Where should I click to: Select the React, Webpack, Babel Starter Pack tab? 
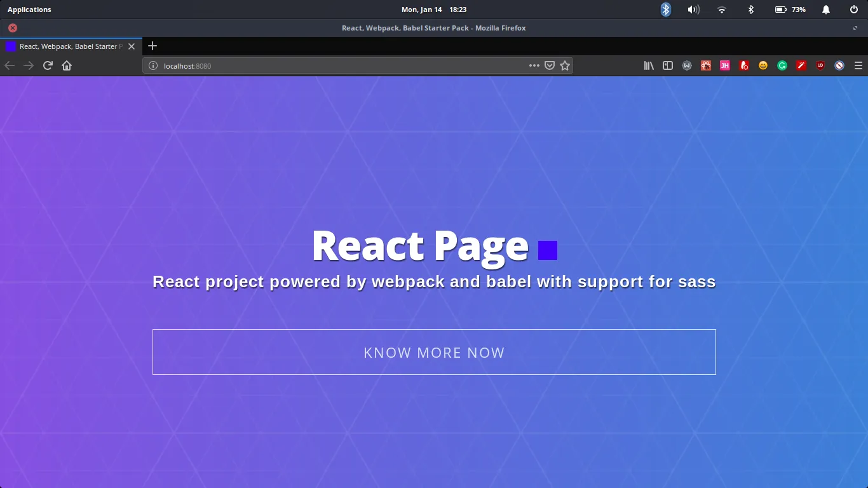[x=71, y=46]
